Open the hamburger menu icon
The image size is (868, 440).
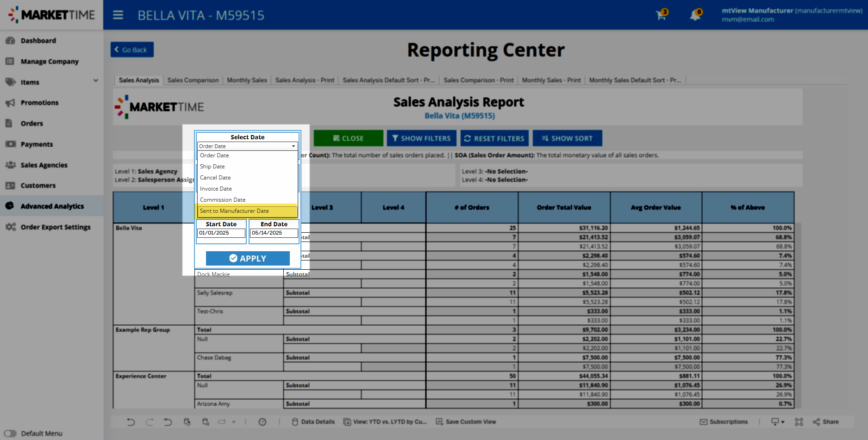118,15
